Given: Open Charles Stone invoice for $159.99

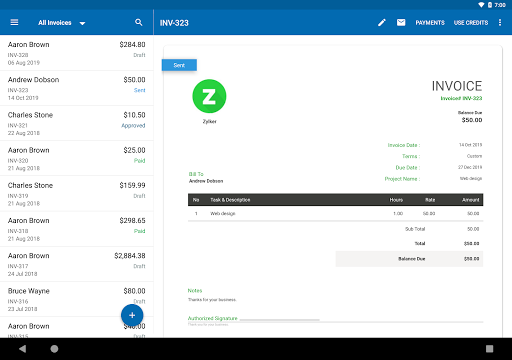Looking at the screenshot, I should tap(77, 194).
